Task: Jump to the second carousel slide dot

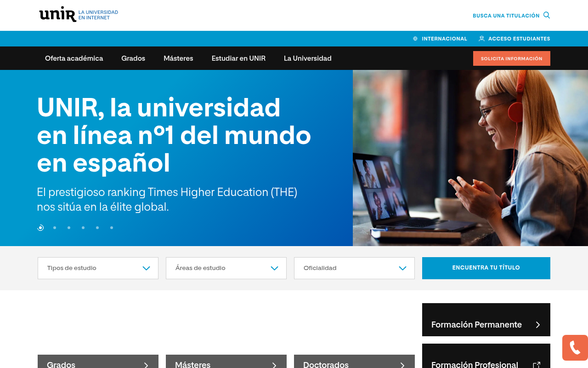Action: tap(55, 228)
